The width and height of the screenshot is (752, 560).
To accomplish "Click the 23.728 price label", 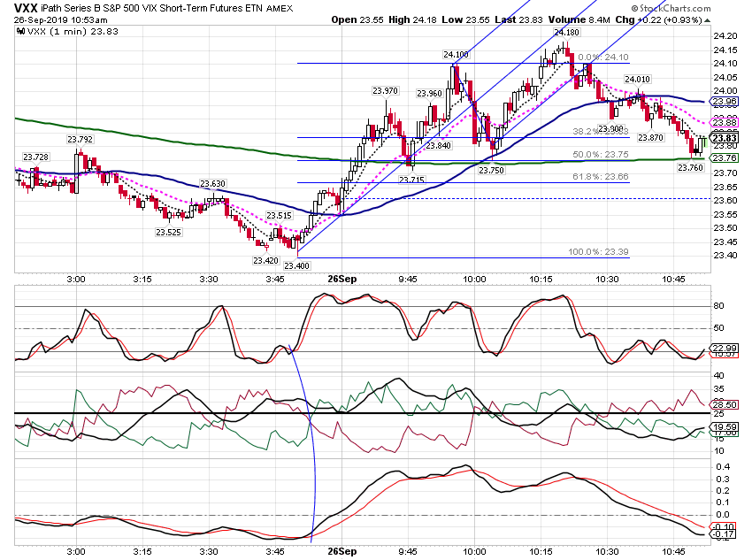I will 35,157.
